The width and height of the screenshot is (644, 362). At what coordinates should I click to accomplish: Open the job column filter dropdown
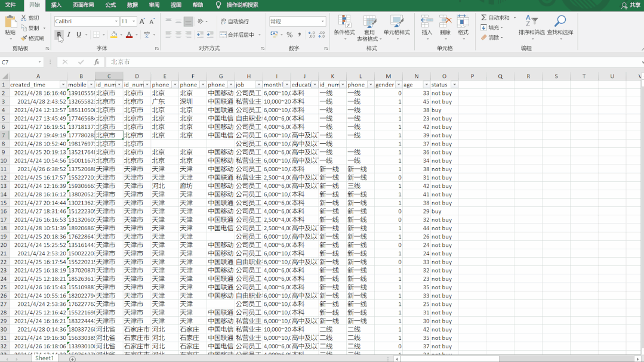[259, 85]
